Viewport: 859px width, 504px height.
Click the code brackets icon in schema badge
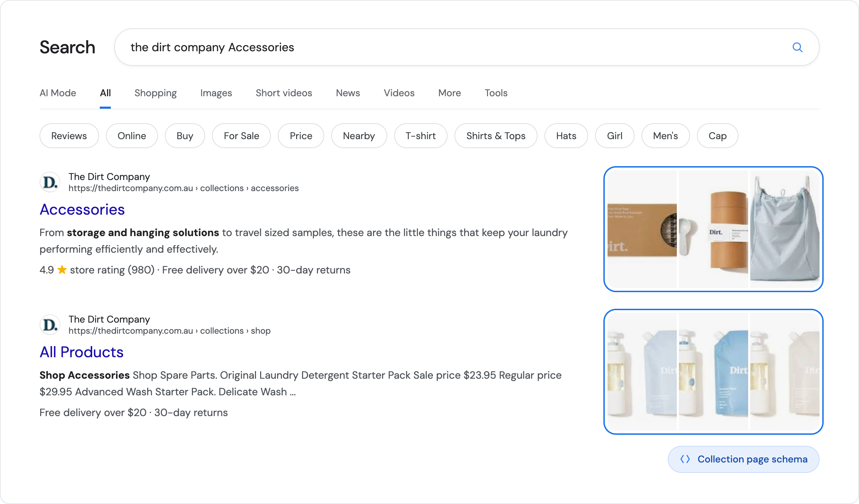pos(685,459)
